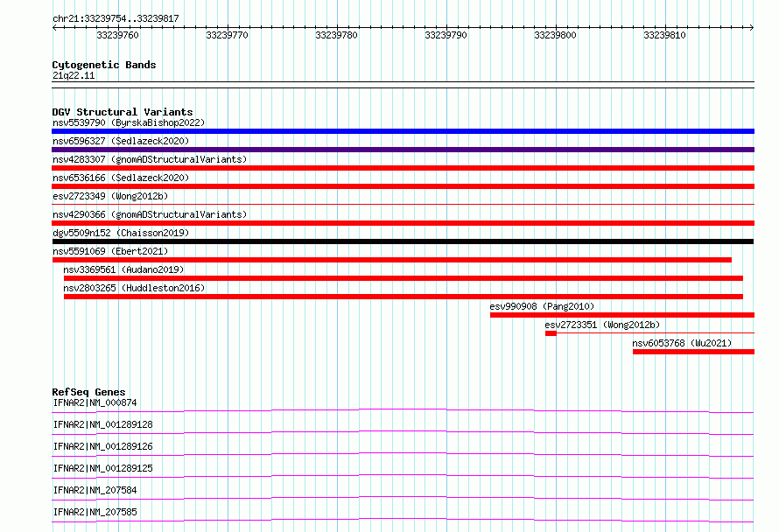Click the small red block under esv2723351

[x=551, y=333]
